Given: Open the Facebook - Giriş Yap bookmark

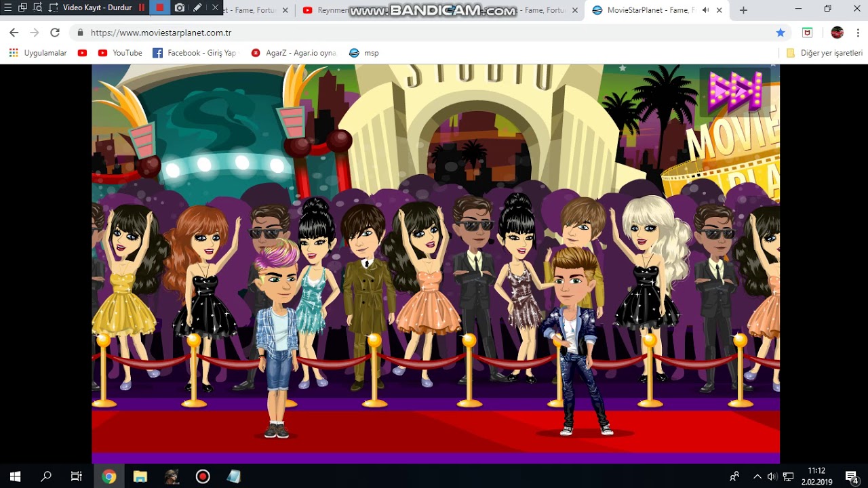Looking at the screenshot, I should pyautogui.click(x=195, y=53).
